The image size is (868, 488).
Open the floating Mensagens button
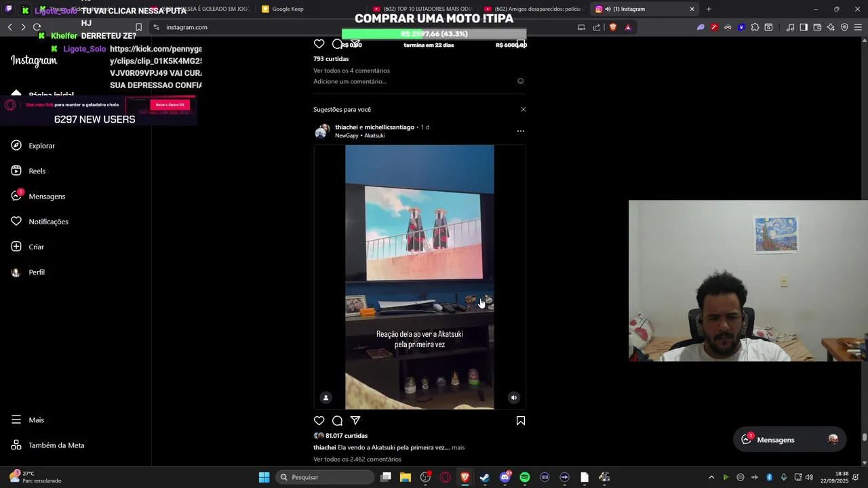790,440
